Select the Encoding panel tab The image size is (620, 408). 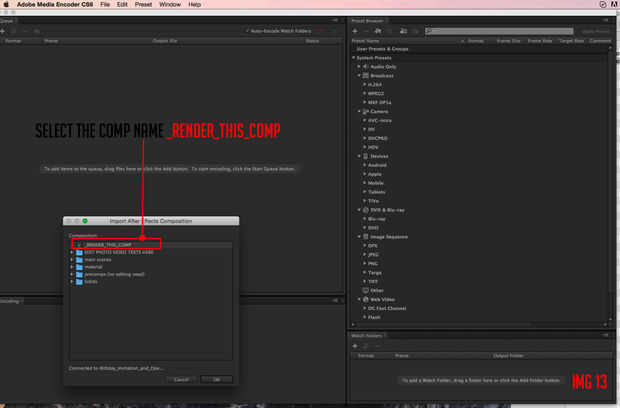11,301
